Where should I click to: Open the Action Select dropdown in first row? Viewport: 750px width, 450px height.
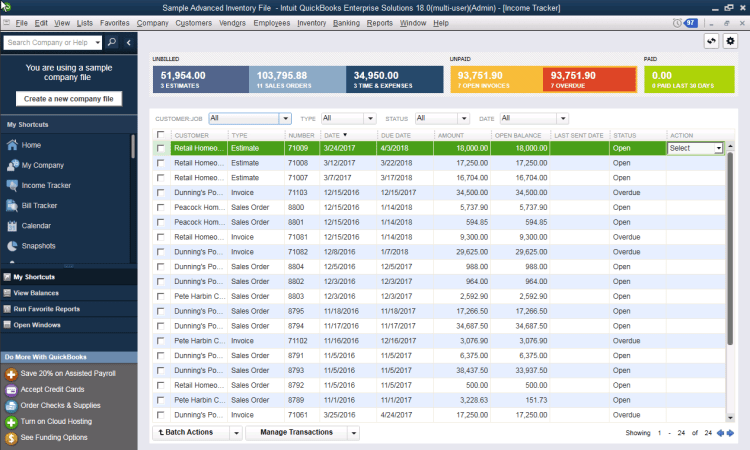(x=718, y=148)
